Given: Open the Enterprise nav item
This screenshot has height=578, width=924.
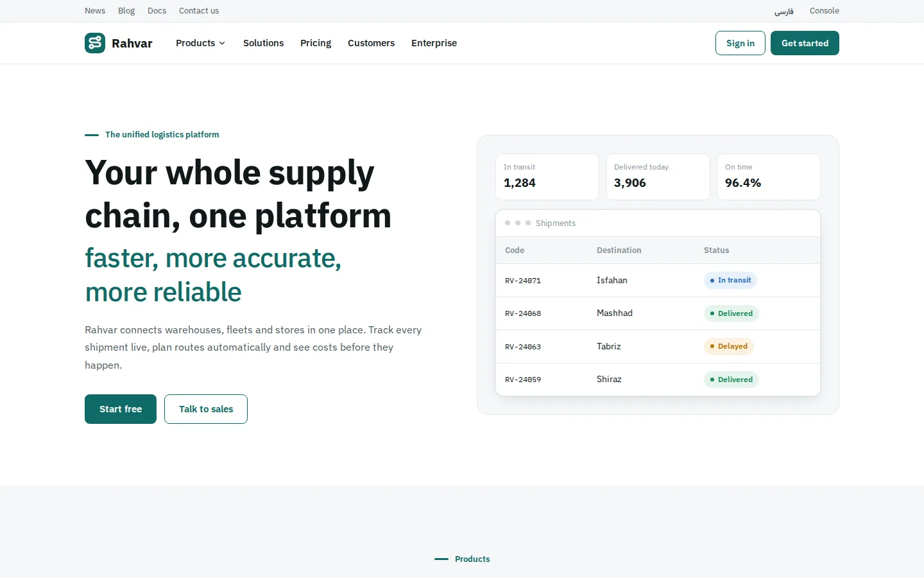Looking at the screenshot, I should pos(434,43).
